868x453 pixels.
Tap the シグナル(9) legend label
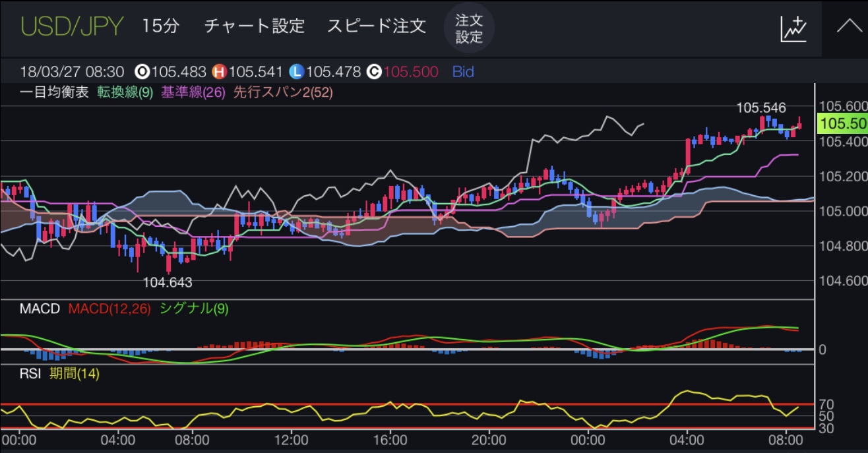tap(194, 309)
